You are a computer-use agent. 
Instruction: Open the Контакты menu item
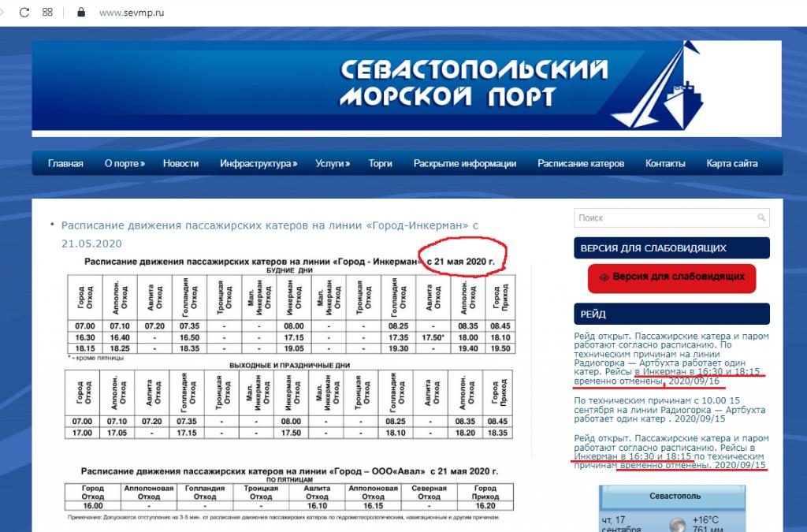[665, 164]
